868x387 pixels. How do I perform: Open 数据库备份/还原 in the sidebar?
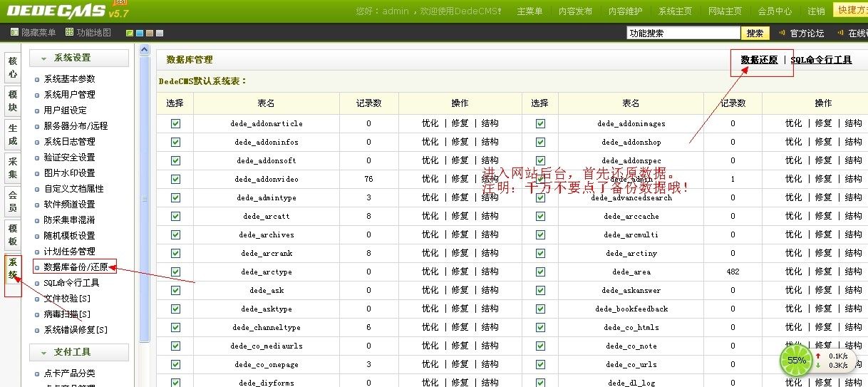point(76,267)
